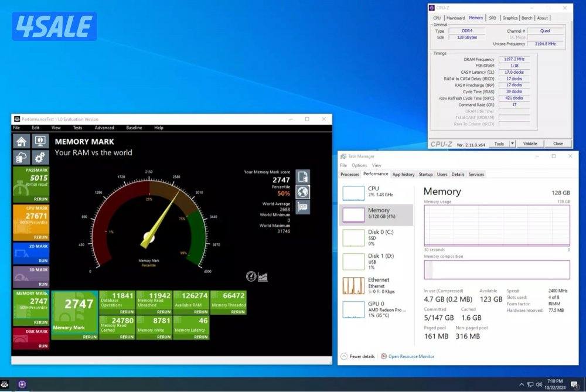
Task: Switch to the Processes tab
Action: [350, 174]
